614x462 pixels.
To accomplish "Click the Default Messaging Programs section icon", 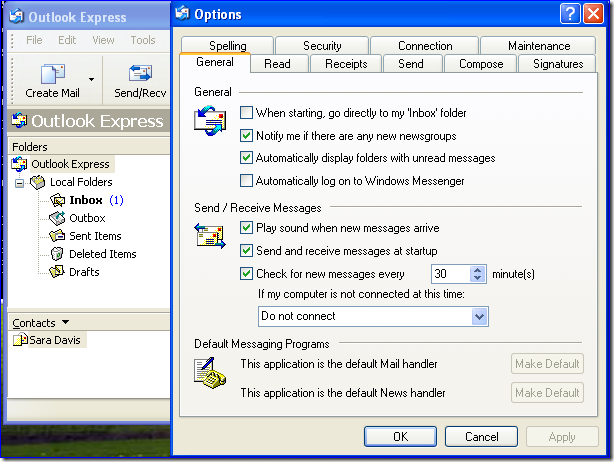I will coord(210,373).
